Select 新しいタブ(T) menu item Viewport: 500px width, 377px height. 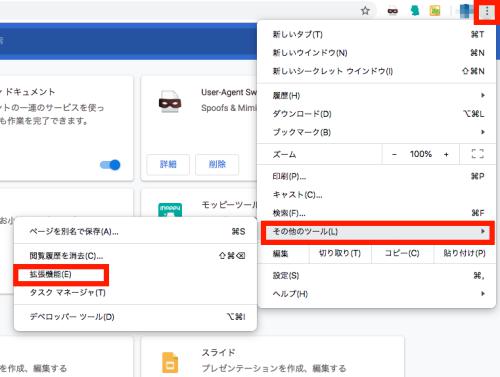[377, 34]
